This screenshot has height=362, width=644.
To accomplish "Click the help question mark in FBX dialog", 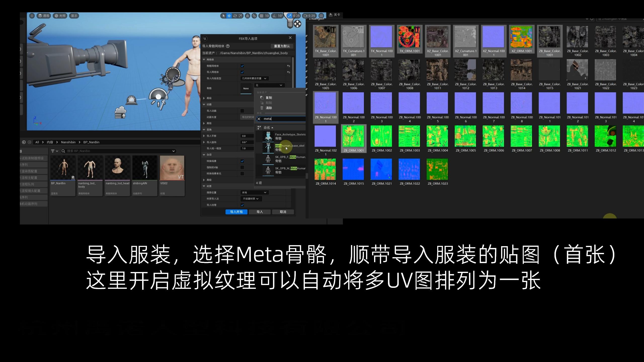I will [x=228, y=46].
